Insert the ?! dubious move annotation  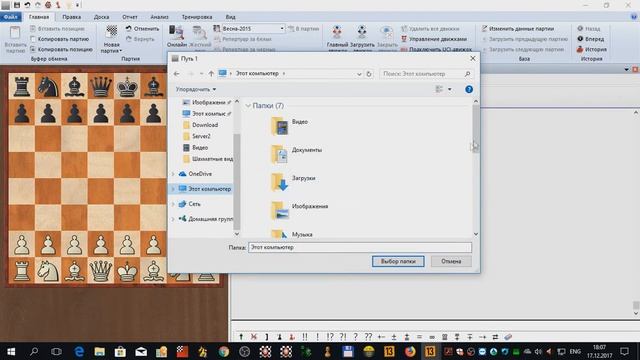coord(342,337)
